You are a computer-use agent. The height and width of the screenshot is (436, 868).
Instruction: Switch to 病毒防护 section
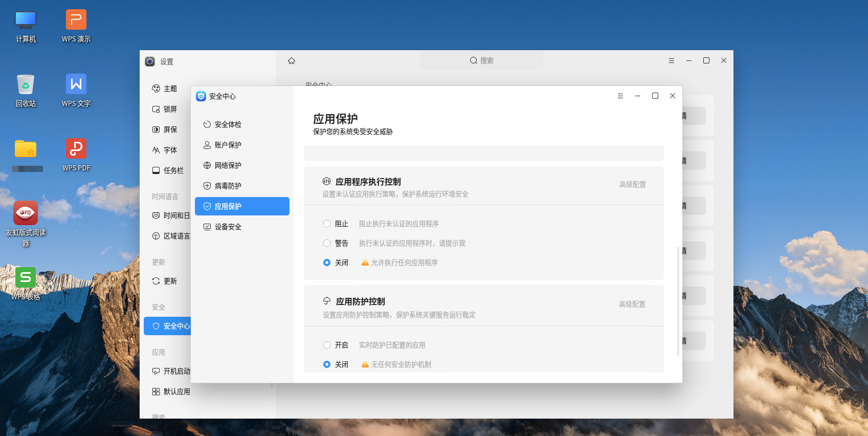pyautogui.click(x=228, y=186)
